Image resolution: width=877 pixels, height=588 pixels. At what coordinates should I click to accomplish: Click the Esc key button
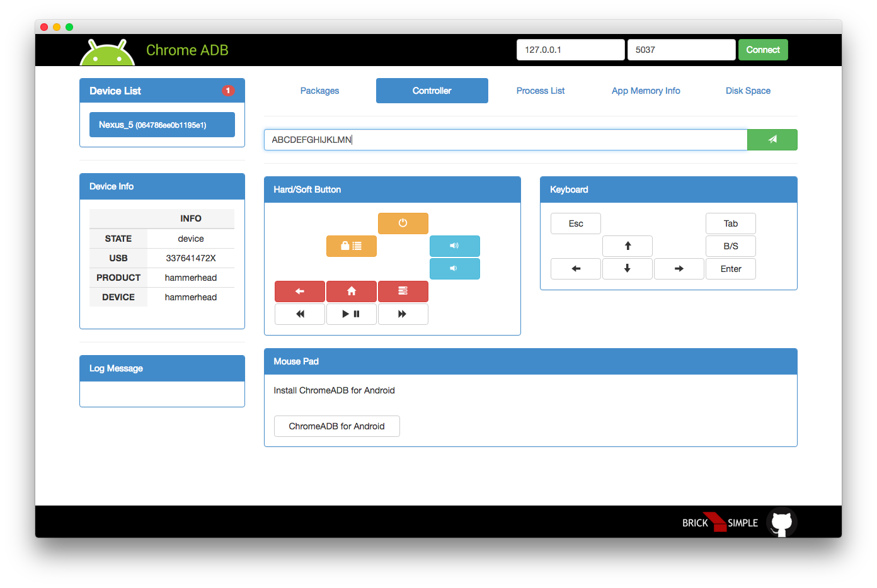coord(576,223)
